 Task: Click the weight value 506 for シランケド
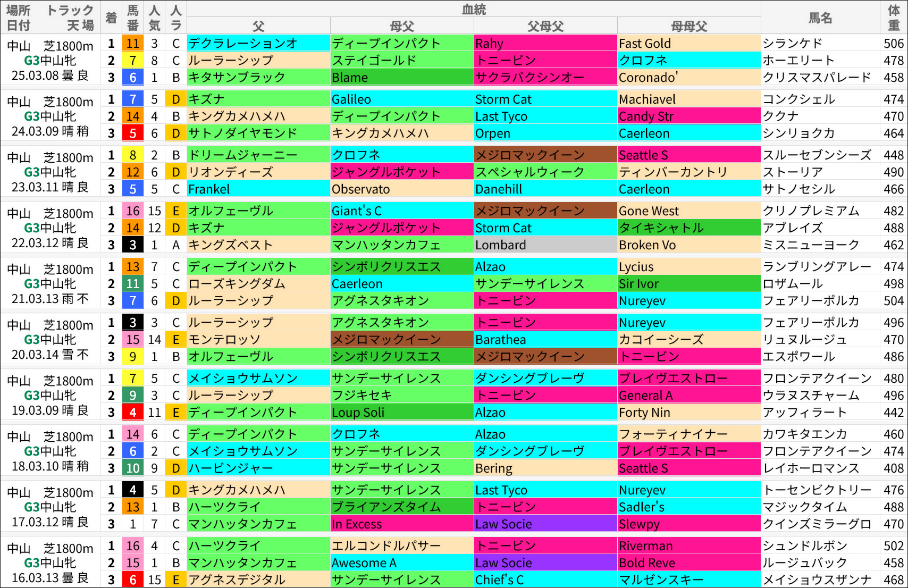892,43
